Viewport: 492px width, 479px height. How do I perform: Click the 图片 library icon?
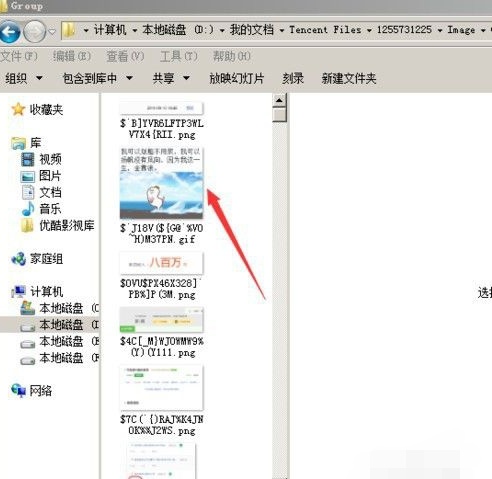coord(27,176)
